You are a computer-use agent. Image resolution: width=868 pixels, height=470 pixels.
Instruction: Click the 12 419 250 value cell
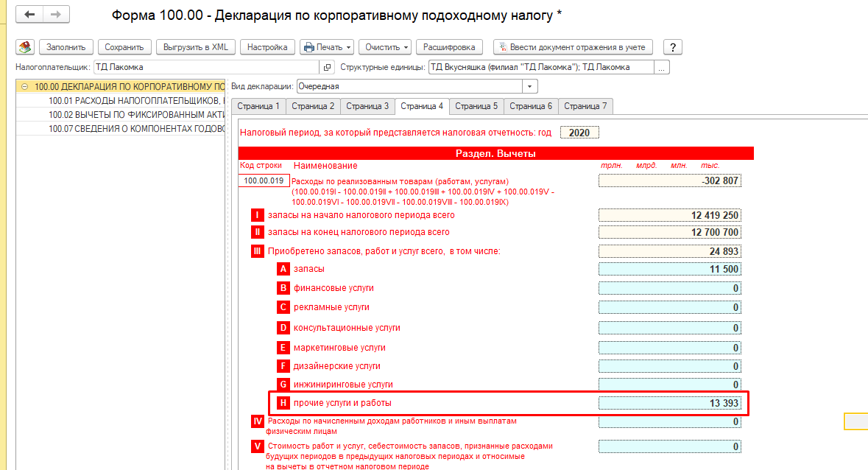pos(670,215)
